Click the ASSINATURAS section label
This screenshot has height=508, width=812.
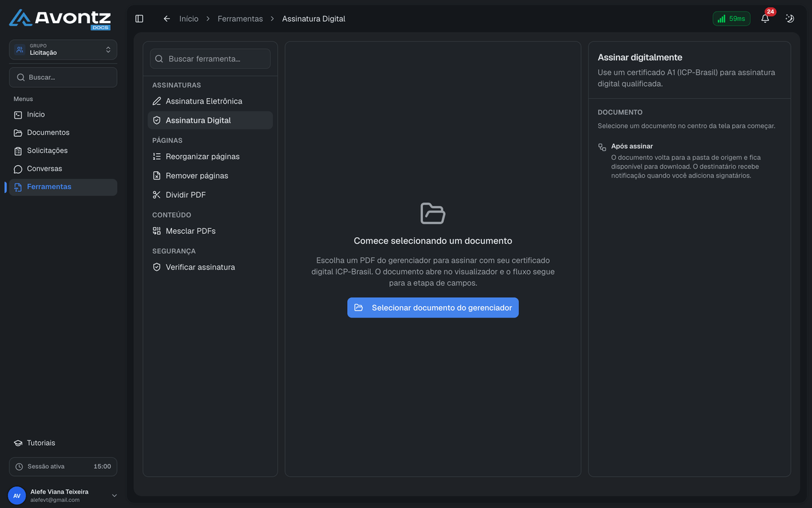click(x=177, y=85)
